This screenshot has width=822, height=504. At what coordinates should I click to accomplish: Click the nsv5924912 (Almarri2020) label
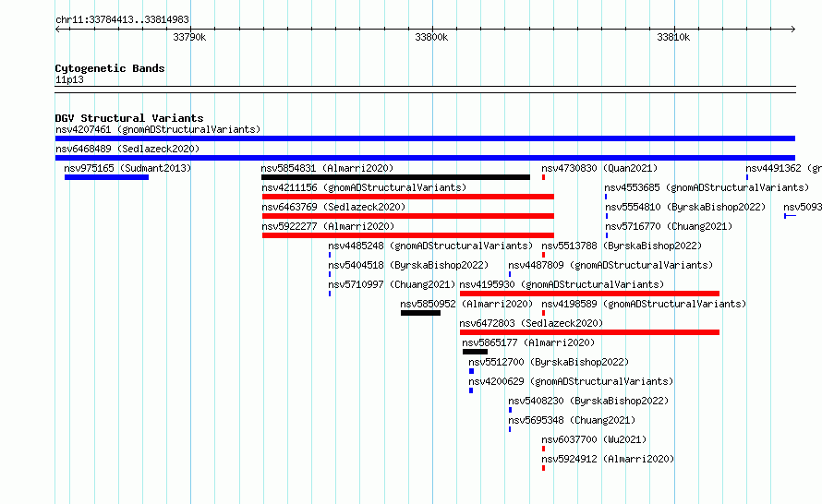click(x=608, y=459)
